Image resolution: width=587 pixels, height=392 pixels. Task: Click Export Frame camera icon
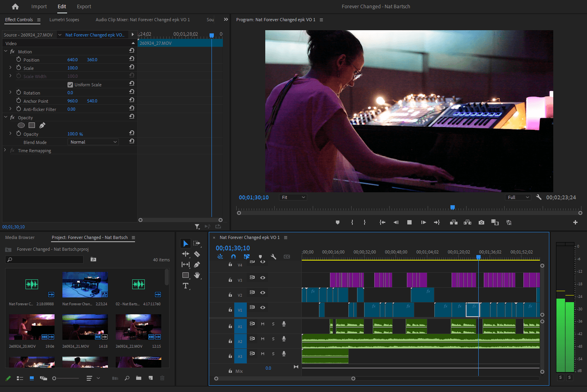tap(481, 222)
